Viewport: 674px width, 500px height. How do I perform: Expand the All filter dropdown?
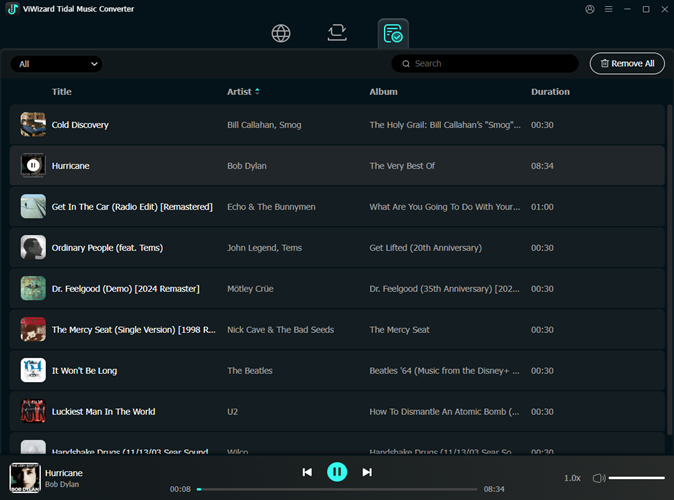(56, 64)
